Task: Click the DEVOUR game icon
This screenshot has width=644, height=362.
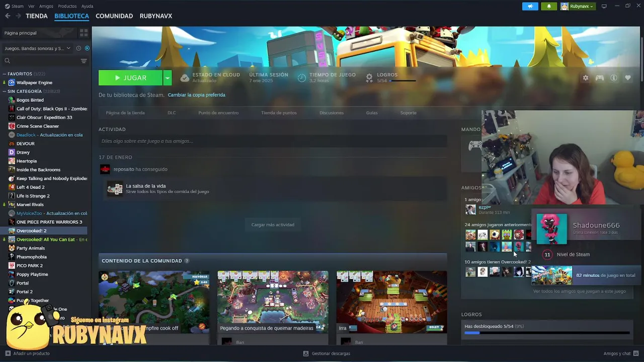Action: tap(12, 144)
